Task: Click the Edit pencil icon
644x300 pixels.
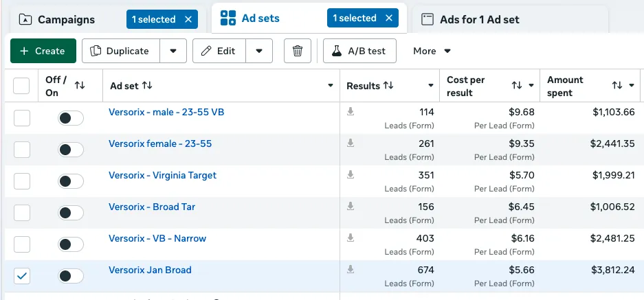Action: click(206, 51)
